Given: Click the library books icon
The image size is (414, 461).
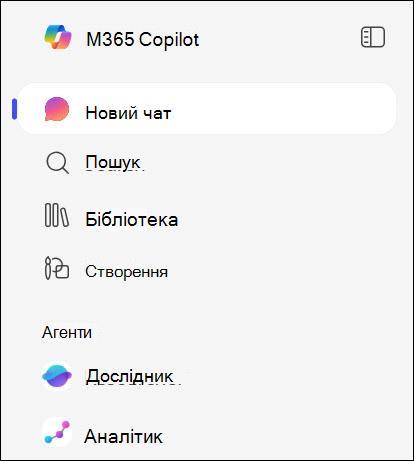Looking at the screenshot, I should 57,215.
